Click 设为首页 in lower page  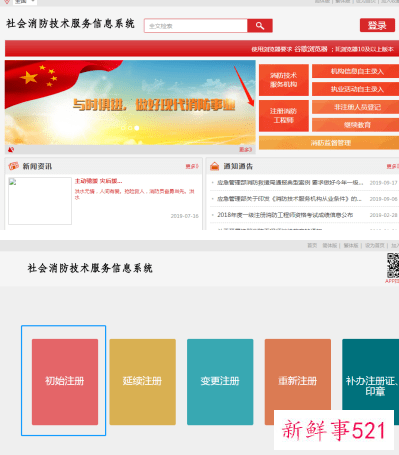pyautogui.click(x=375, y=246)
